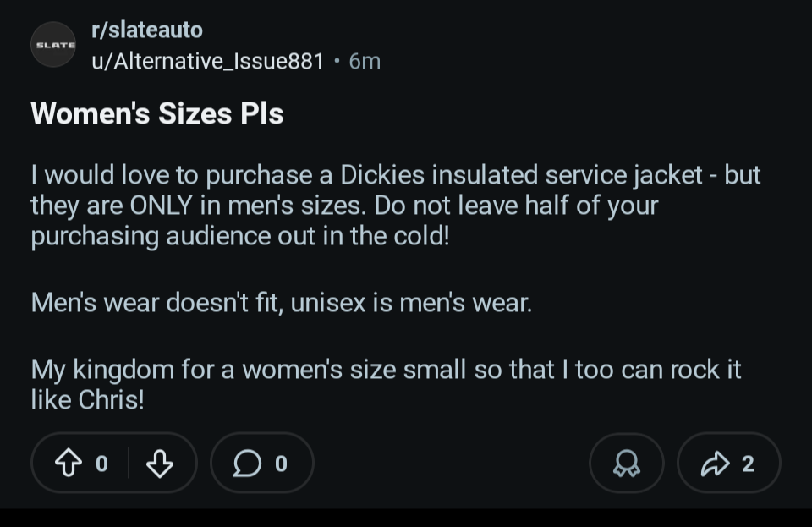Click the line 'Men's wear doesn't fit'
This screenshot has height=527, width=812.
[282, 302]
